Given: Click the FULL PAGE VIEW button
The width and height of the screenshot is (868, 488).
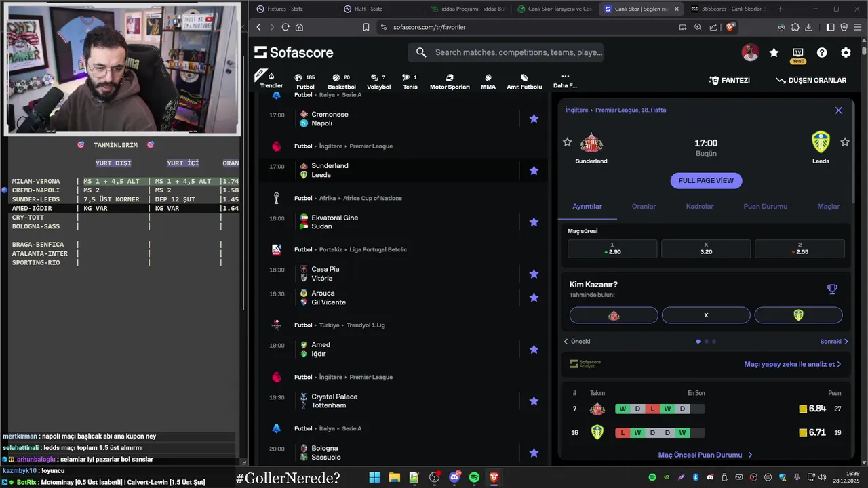Looking at the screenshot, I should (706, 180).
